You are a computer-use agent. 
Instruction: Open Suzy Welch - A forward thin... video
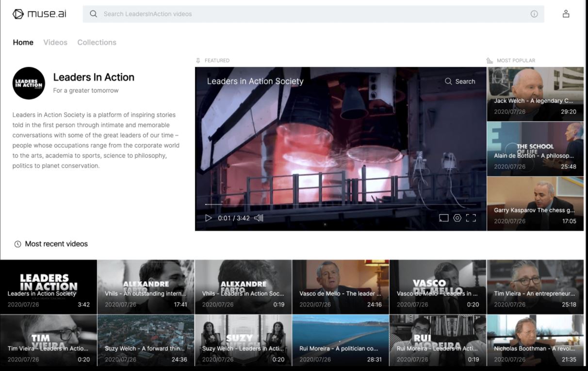pos(146,340)
